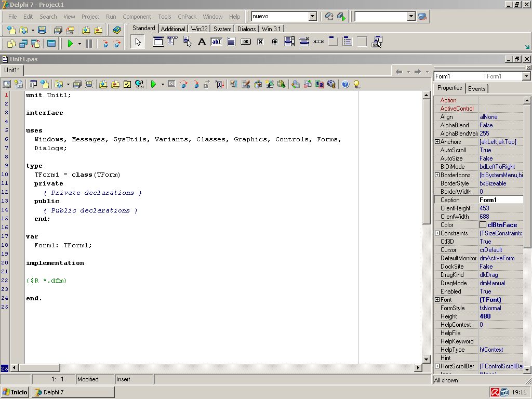Open the Win32 component palette tab
532x399 pixels.
tap(199, 29)
